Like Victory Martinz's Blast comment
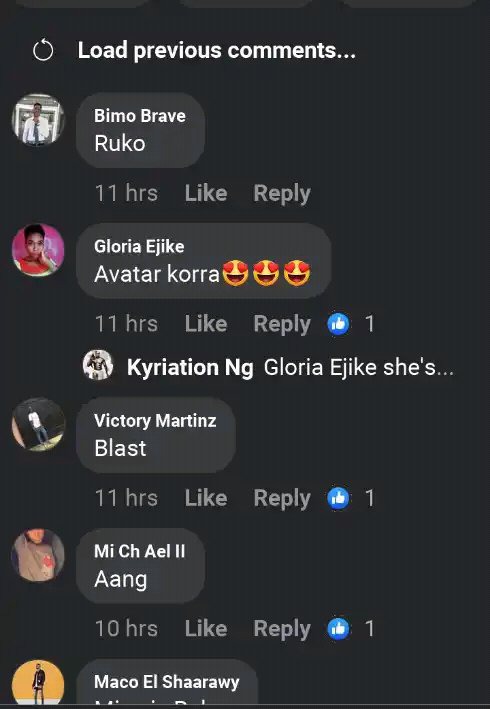Image resolution: width=490 pixels, height=709 pixels. pyautogui.click(x=206, y=498)
